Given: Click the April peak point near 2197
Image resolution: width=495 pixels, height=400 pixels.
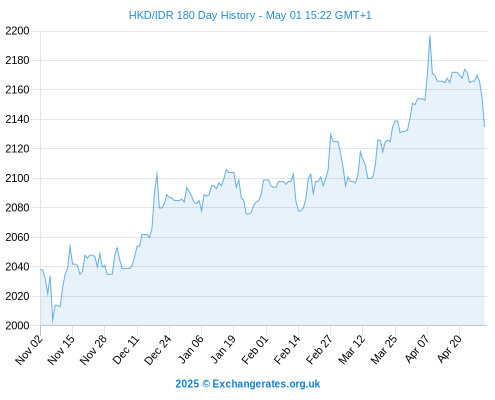Looking at the screenshot, I should 430,36.
